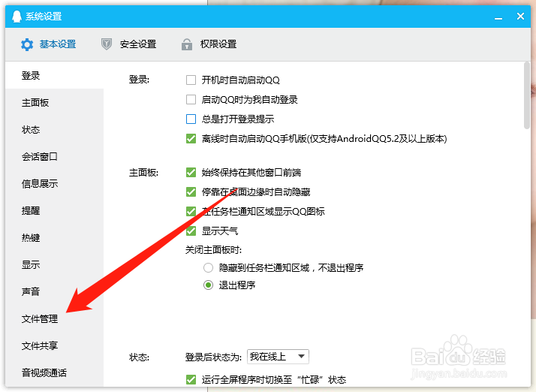Go to 会话窗口 settings
This screenshot has height=392, width=536.
coord(54,157)
